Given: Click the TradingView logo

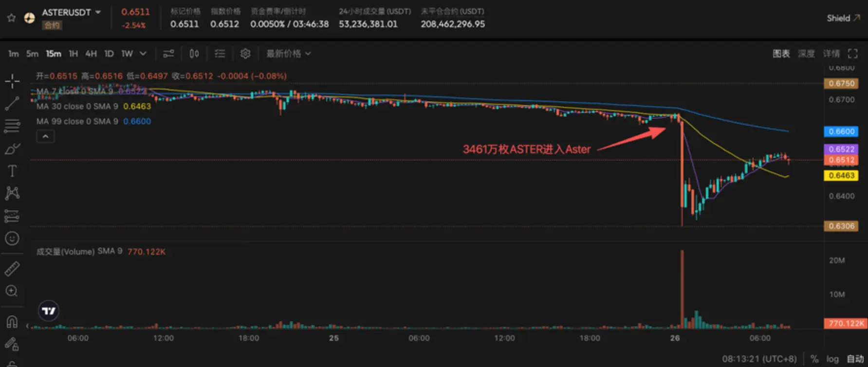Looking at the screenshot, I should (x=49, y=311).
